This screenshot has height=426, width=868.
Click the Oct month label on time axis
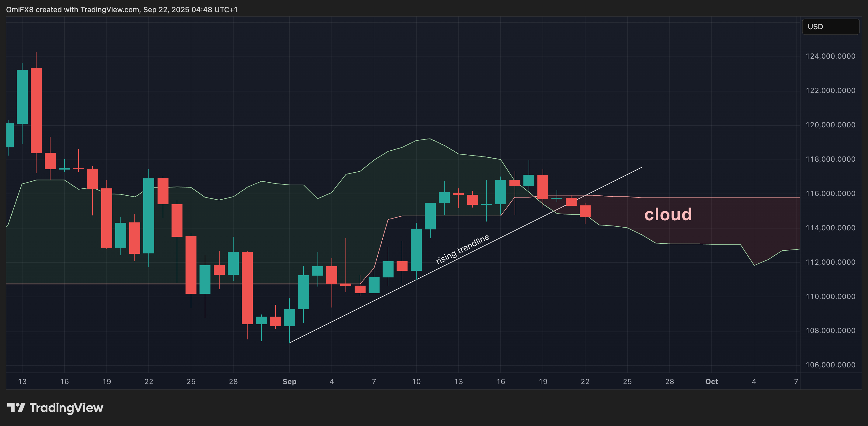point(712,382)
